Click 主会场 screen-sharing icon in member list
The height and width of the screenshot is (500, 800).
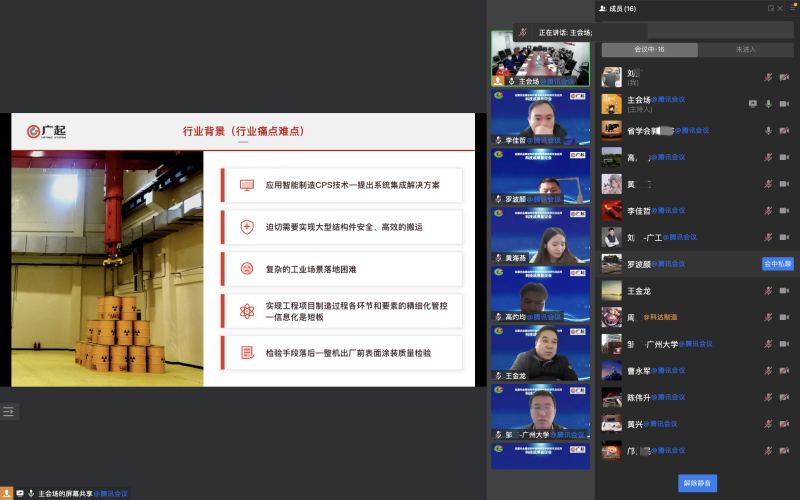tap(753, 103)
